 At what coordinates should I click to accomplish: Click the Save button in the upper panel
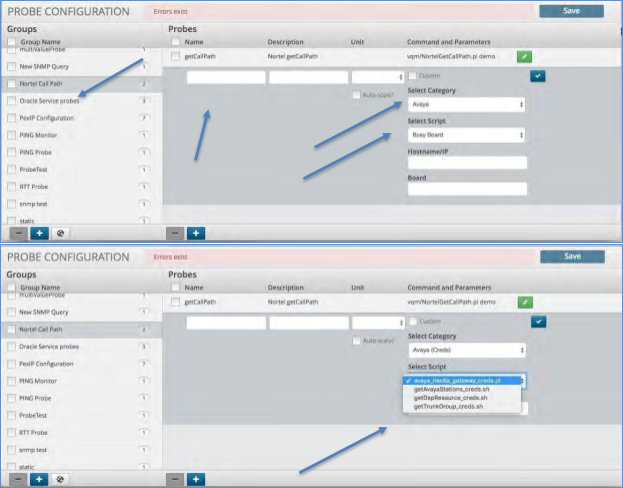click(571, 11)
